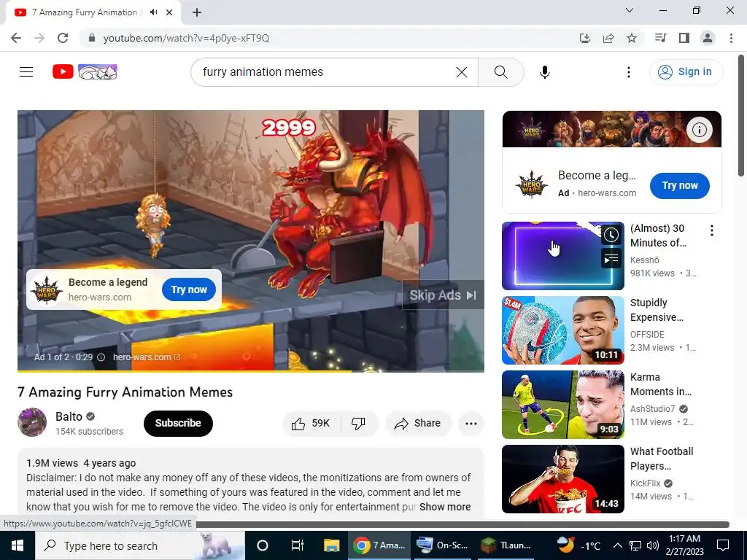Open the Chrome profile avatar
747x560 pixels.
point(708,38)
